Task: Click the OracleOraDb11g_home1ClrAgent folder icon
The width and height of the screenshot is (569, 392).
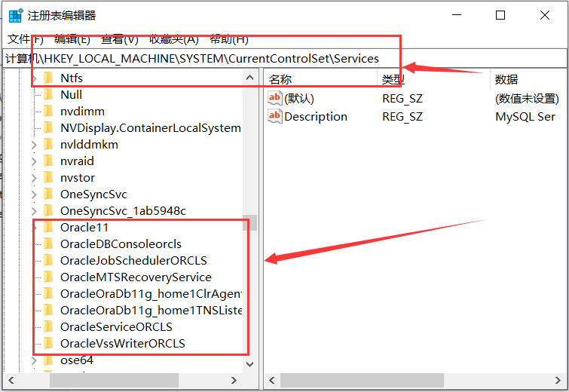Action: pos(48,294)
